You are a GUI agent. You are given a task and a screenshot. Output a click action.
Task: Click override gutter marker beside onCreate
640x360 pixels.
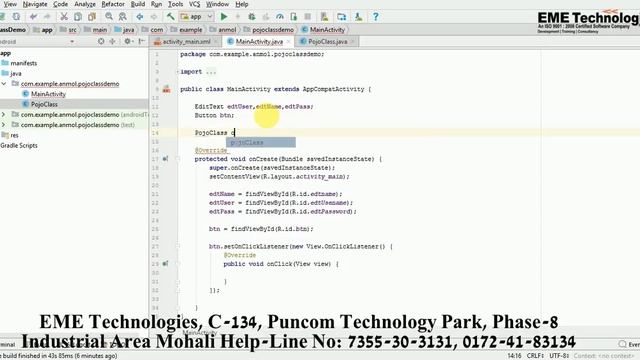click(165, 159)
